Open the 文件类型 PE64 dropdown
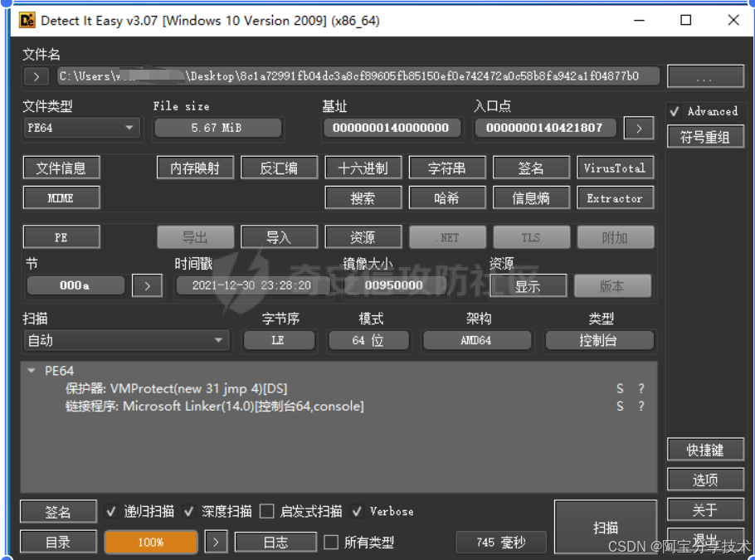 click(81, 128)
